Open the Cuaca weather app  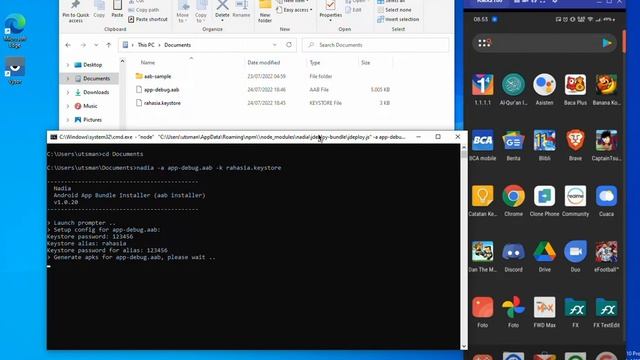pos(607,196)
